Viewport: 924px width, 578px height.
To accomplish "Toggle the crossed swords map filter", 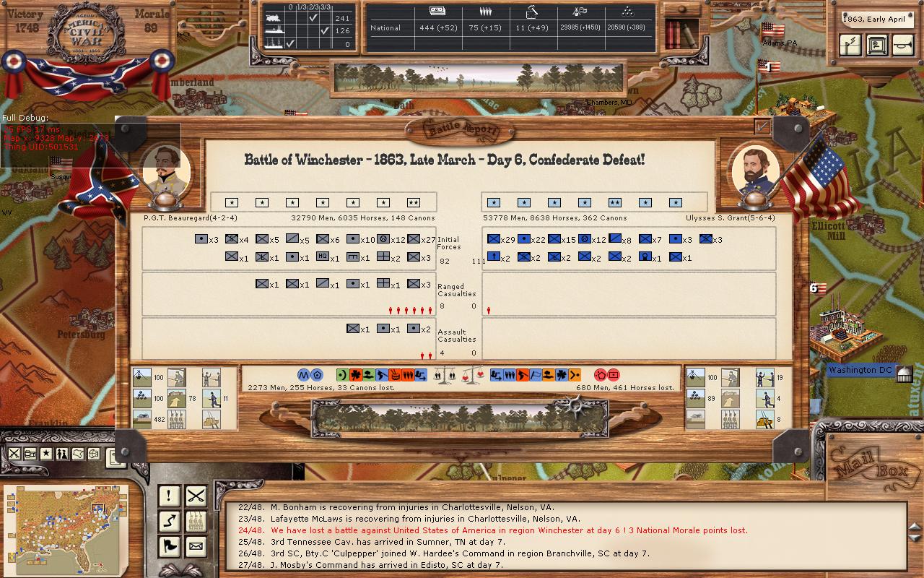I will (14, 454).
